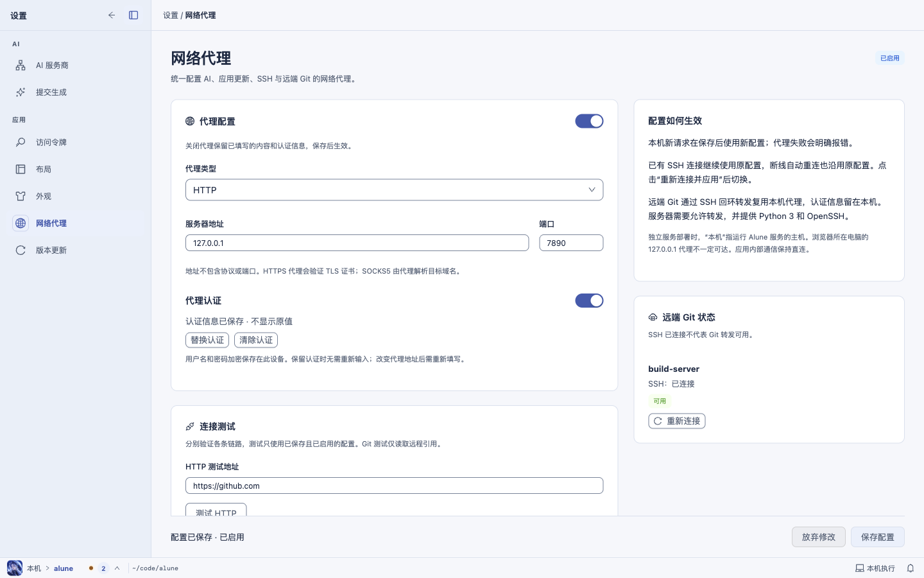Viewport: 924px width, 578px height.
Task: Turn off the 代理认证 switch
Action: [589, 300]
